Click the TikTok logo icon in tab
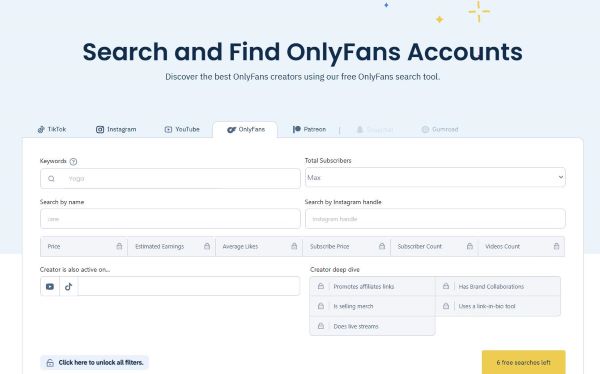600x374 pixels. (41, 130)
